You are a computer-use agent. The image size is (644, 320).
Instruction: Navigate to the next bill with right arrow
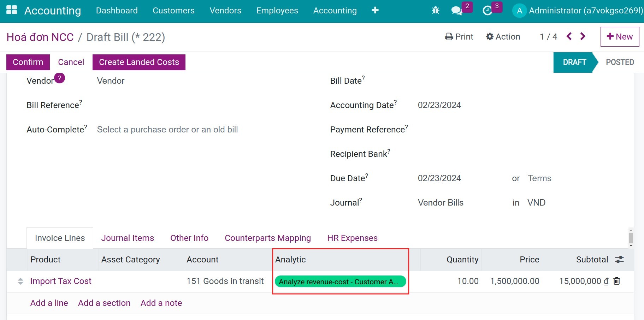point(583,36)
